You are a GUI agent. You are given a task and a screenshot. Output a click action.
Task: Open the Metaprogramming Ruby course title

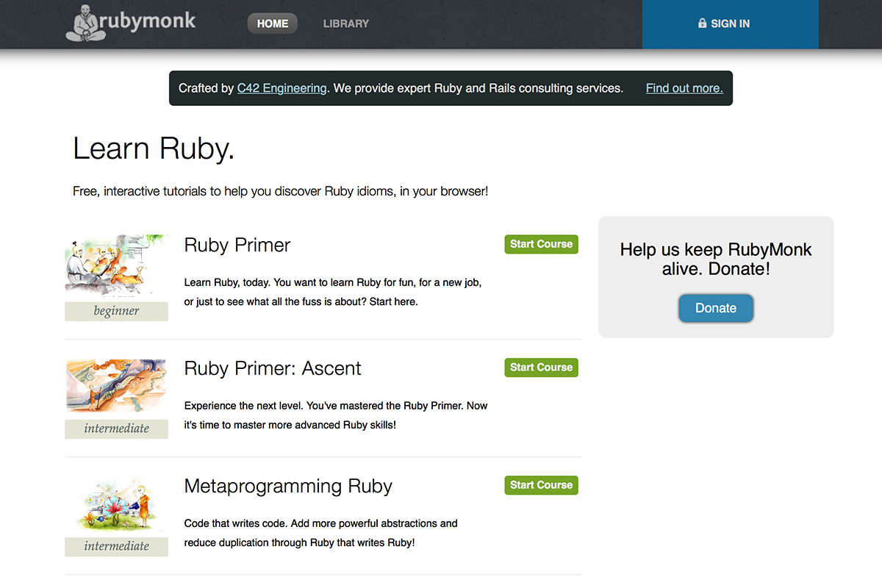[287, 486]
